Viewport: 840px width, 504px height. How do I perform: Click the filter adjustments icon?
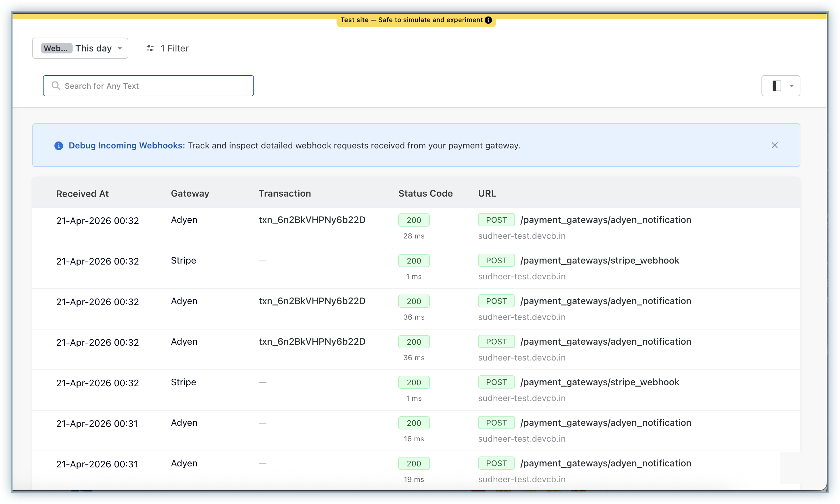pos(150,48)
